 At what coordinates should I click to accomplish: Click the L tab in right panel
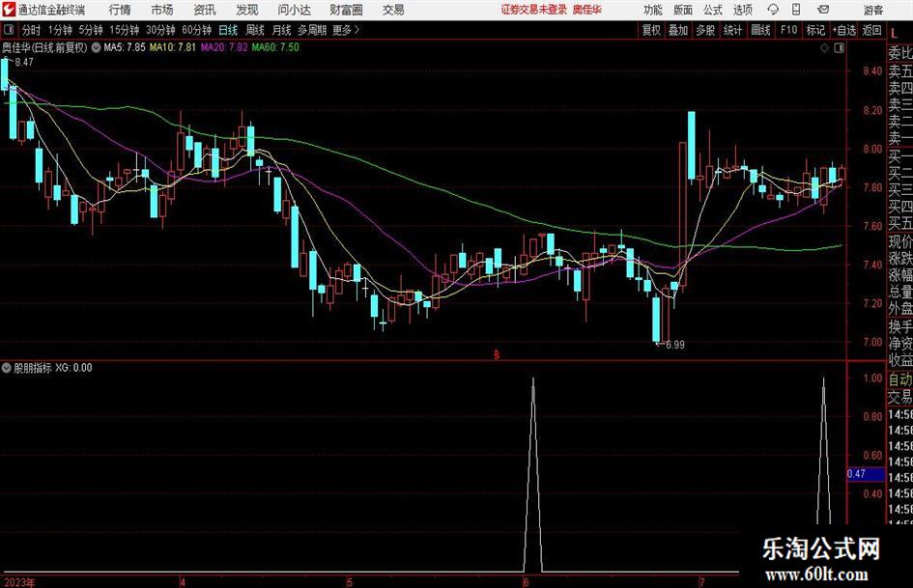click(894, 34)
